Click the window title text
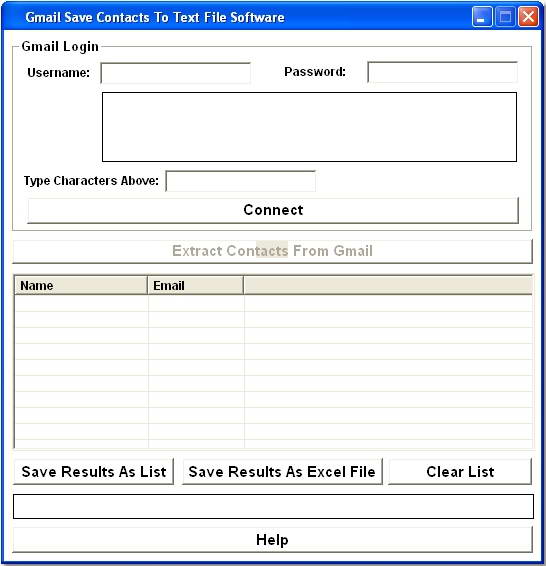 (x=155, y=17)
